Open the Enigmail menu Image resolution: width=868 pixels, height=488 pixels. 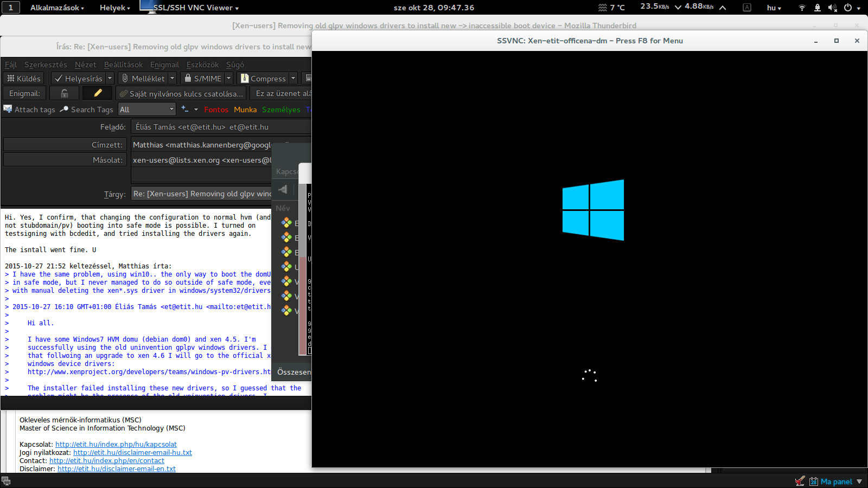point(164,65)
